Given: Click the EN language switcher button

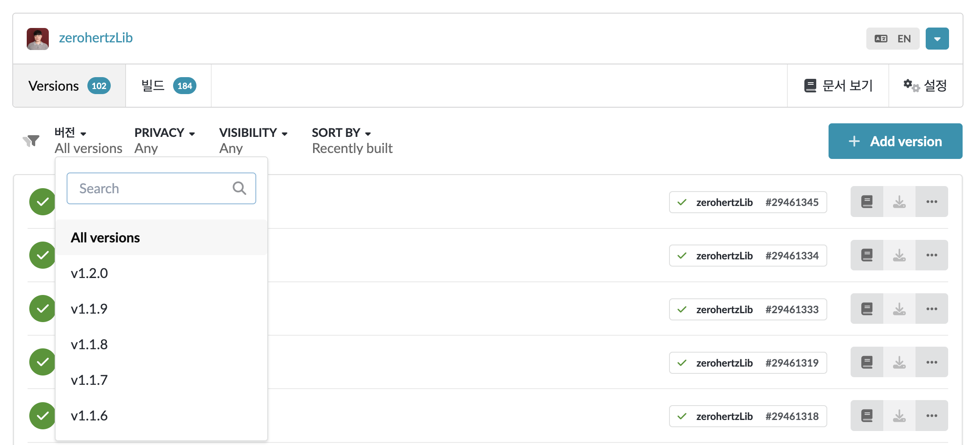Looking at the screenshot, I should [893, 39].
